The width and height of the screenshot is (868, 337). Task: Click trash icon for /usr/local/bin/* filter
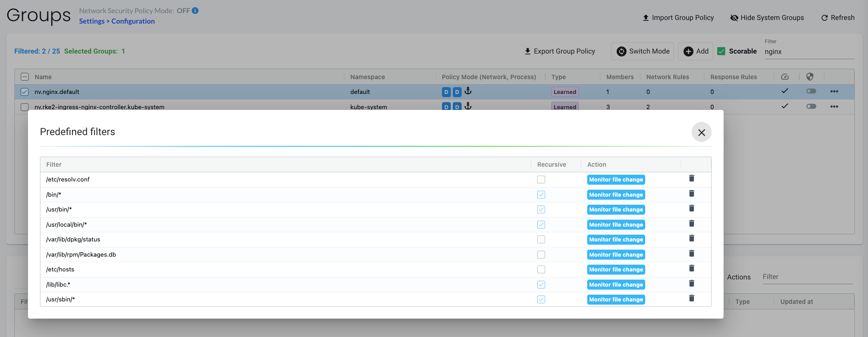click(x=691, y=223)
